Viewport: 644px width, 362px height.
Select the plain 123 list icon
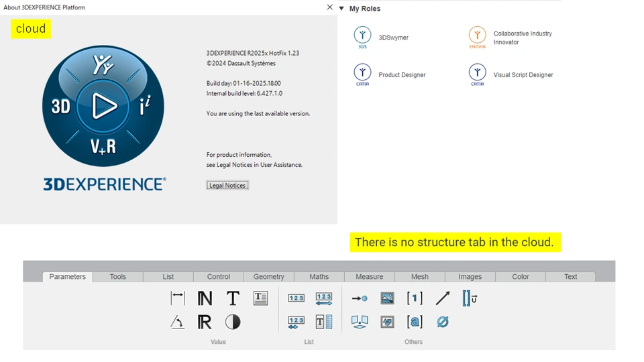[x=296, y=298]
